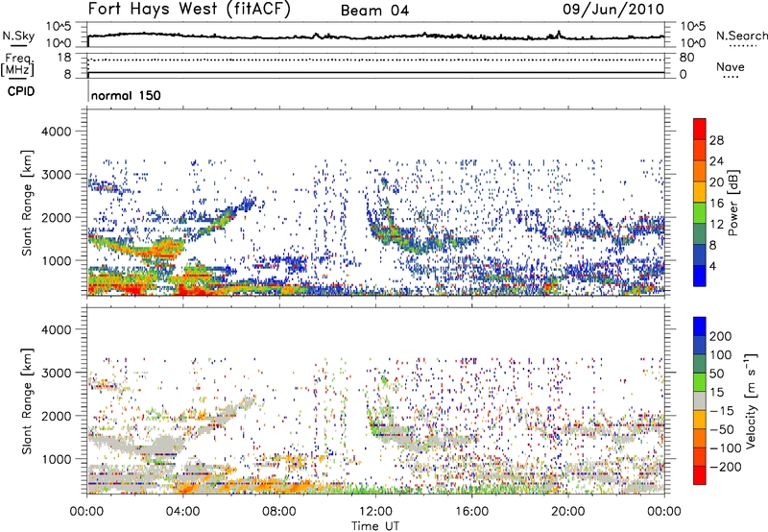Click the '16:00' time axis label
This screenshot has width=768, height=532.
(x=471, y=512)
